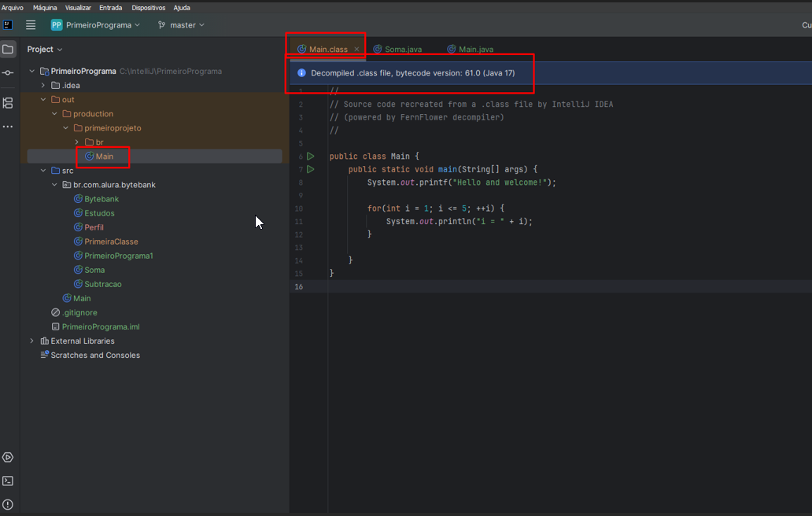
Task: Click the hamburger main menu icon
Action: 31,25
